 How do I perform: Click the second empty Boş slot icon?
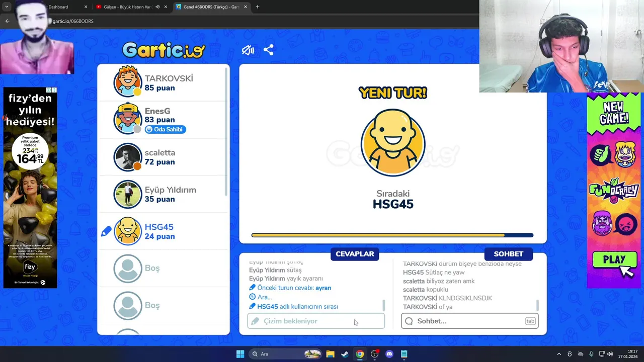click(128, 306)
